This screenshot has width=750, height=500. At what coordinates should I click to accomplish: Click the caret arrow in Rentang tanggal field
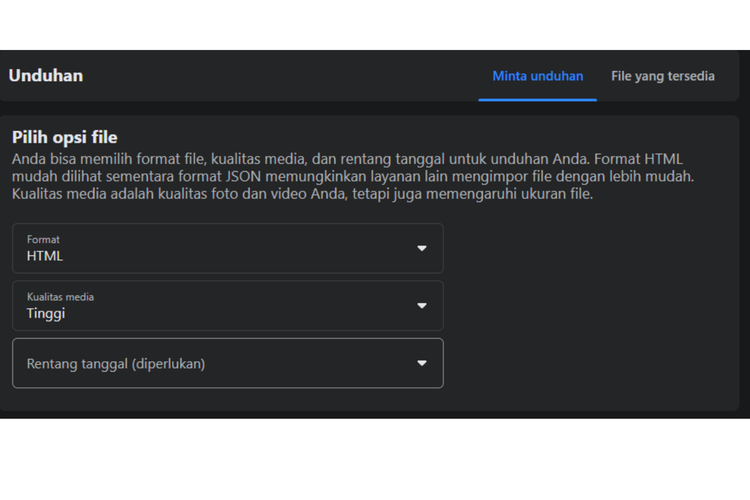pyautogui.click(x=422, y=363)
